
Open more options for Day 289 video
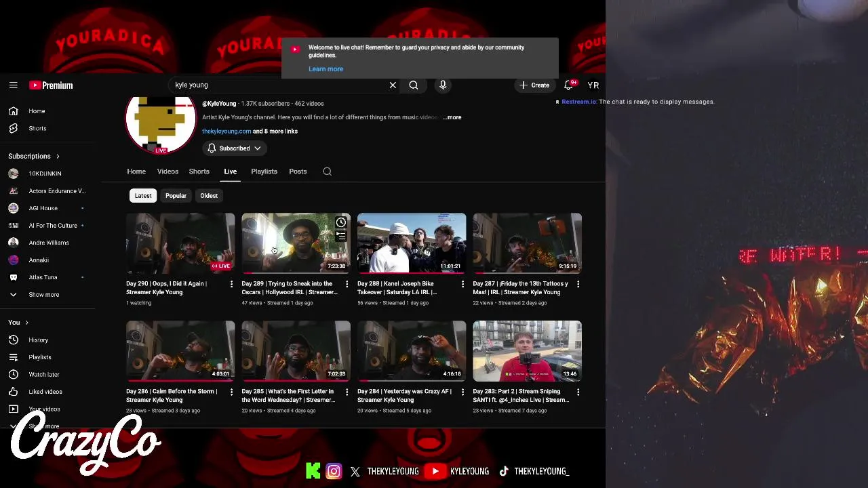pyautogui.click(x=347, y=284)
